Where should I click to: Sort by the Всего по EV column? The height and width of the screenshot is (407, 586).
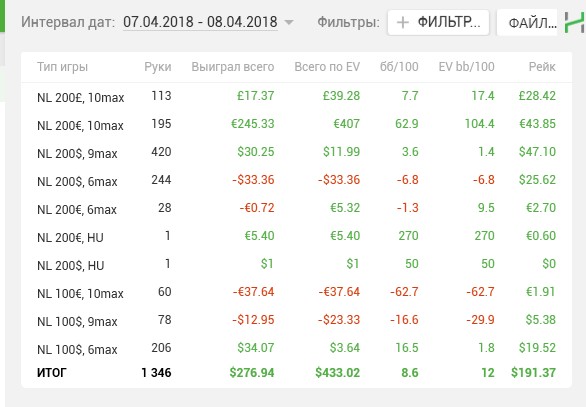(327, 67)
